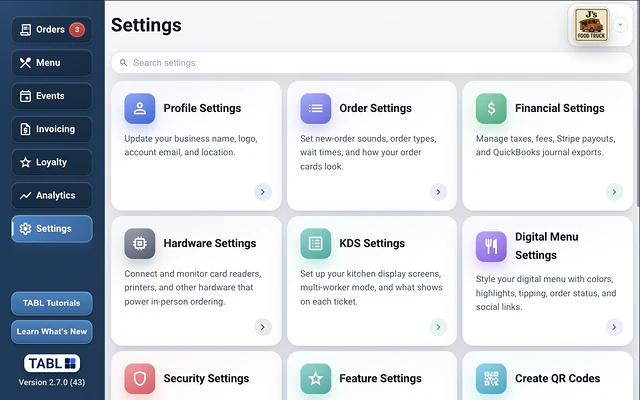This screenshot has height=400, width=640.
Task: Click the Events calendar icon
Action: (25, 96)
